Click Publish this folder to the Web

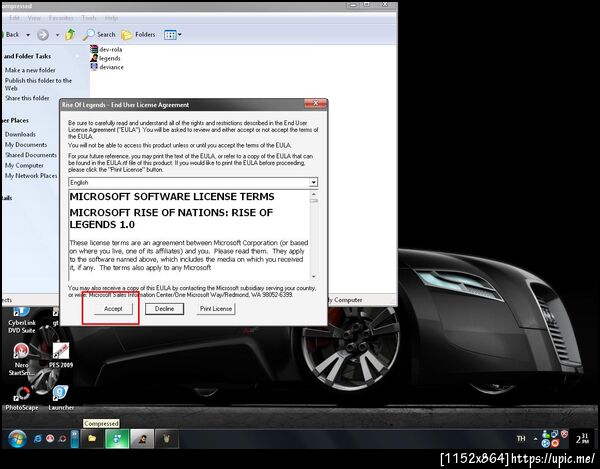click(38, 84)
